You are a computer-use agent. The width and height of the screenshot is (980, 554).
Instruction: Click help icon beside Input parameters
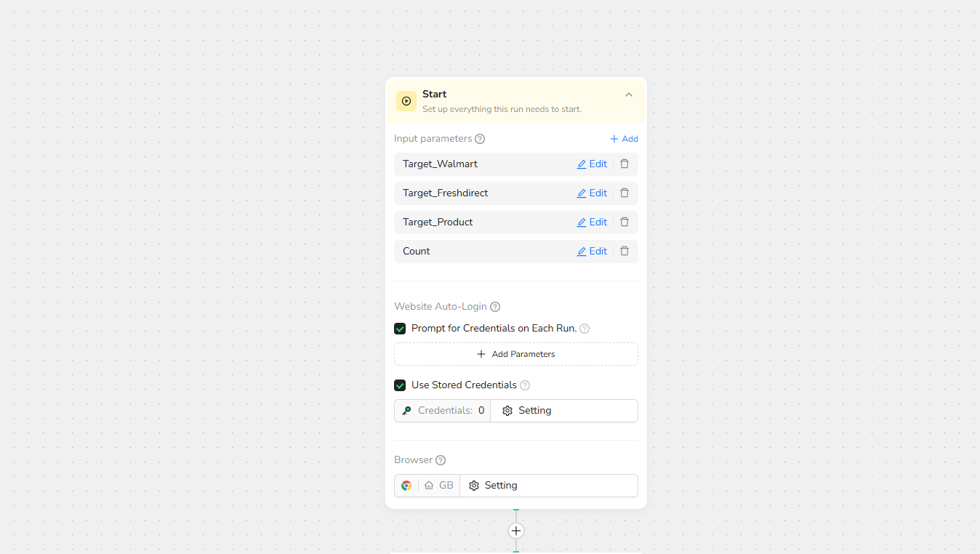(480, 139)
